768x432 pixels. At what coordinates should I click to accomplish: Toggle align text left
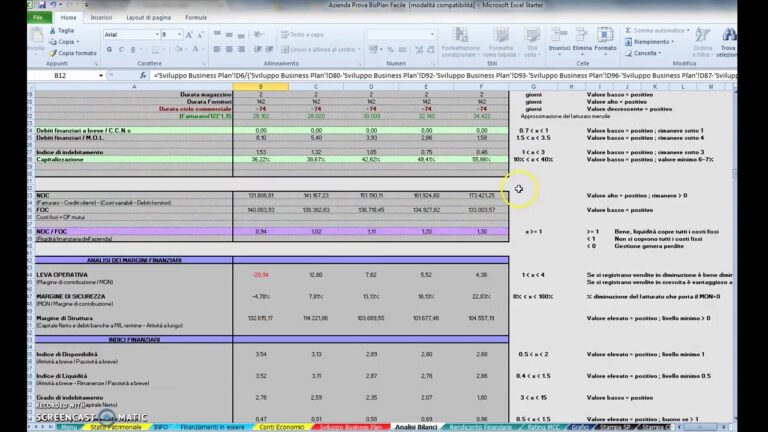click(x=217, y=49)
